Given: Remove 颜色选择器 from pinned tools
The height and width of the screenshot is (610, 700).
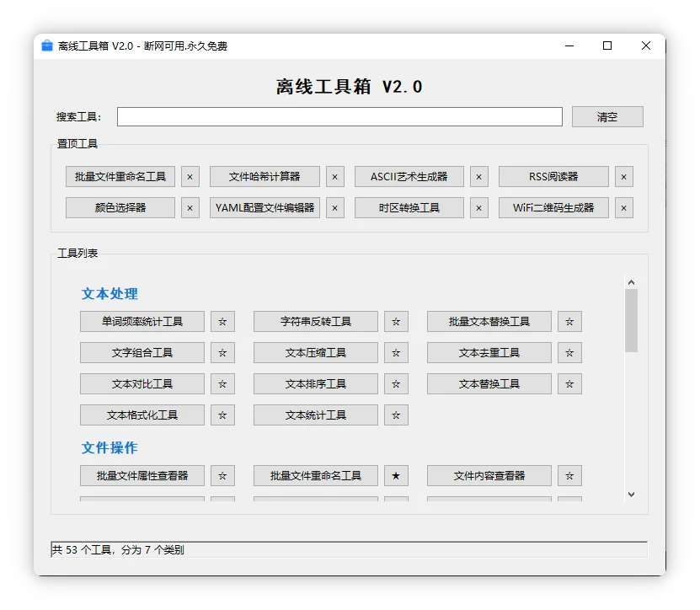Looking at the screenshot, I should coord(190,208).
